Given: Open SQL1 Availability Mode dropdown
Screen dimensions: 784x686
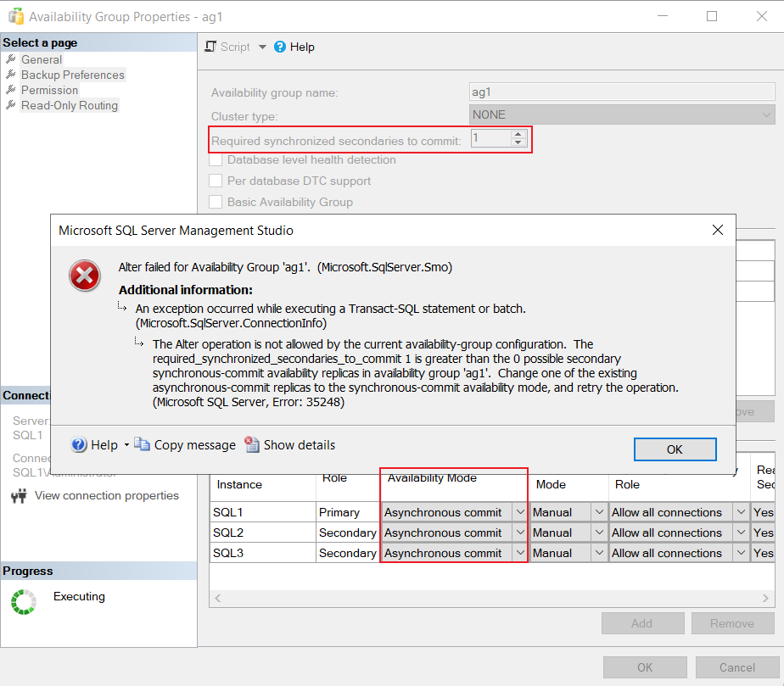Looking at the screenshot, I should coord(520,512).
